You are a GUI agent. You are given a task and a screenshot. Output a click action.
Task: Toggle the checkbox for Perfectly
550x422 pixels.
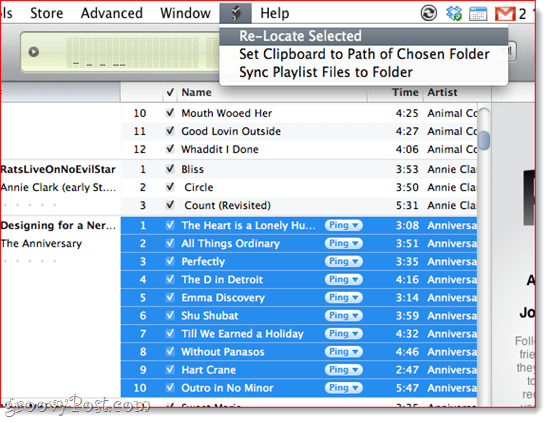pyautogui.click(x=170, y=261)
